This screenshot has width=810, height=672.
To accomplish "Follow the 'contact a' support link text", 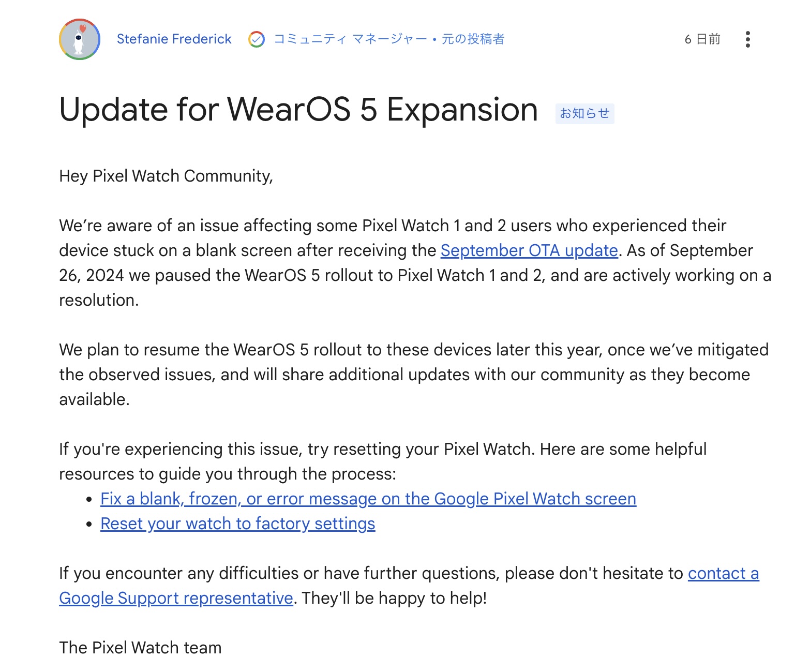I will point(724,573).
